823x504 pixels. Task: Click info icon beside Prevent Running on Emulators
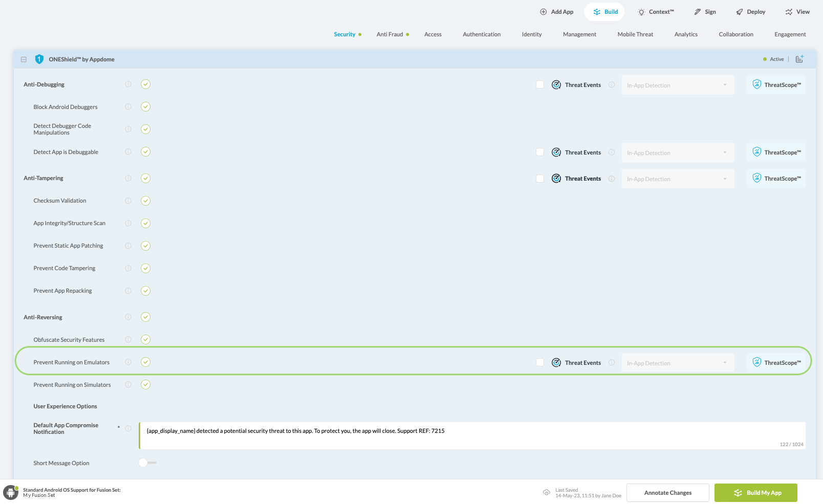pos(128,362)
